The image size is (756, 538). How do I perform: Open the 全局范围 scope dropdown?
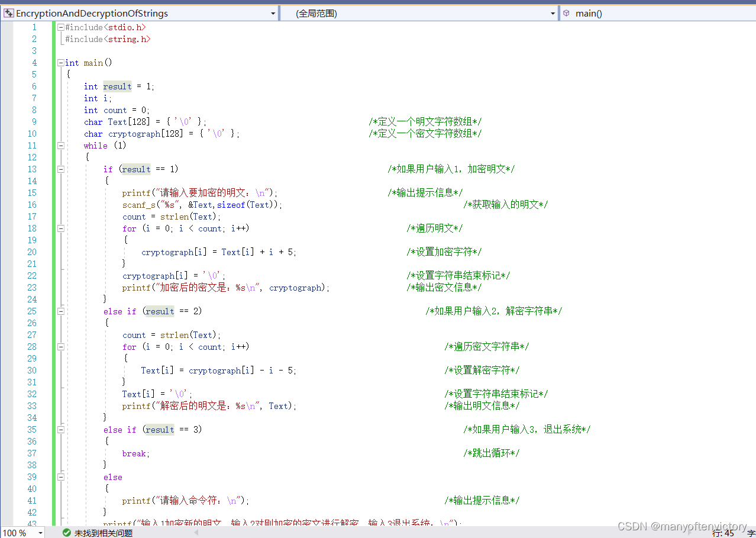point(553,13)
